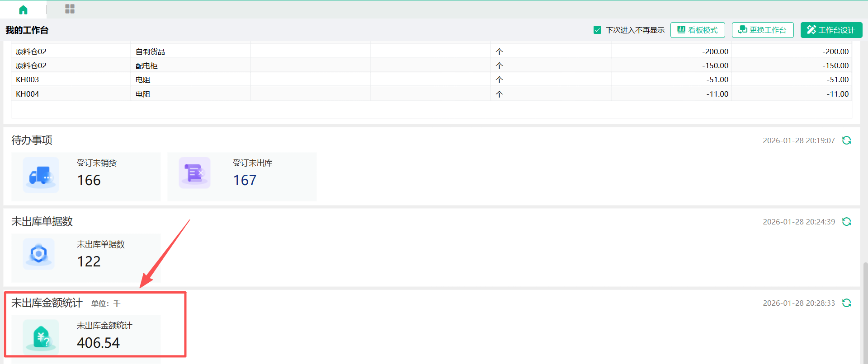Switch to 看板模式 view
868x364 pixels.
(698, 30)
